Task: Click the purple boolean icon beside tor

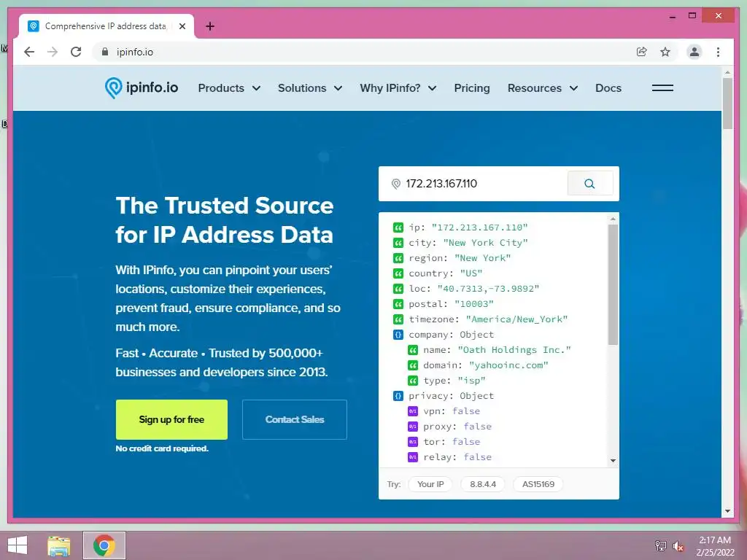Action: [413, 441]
